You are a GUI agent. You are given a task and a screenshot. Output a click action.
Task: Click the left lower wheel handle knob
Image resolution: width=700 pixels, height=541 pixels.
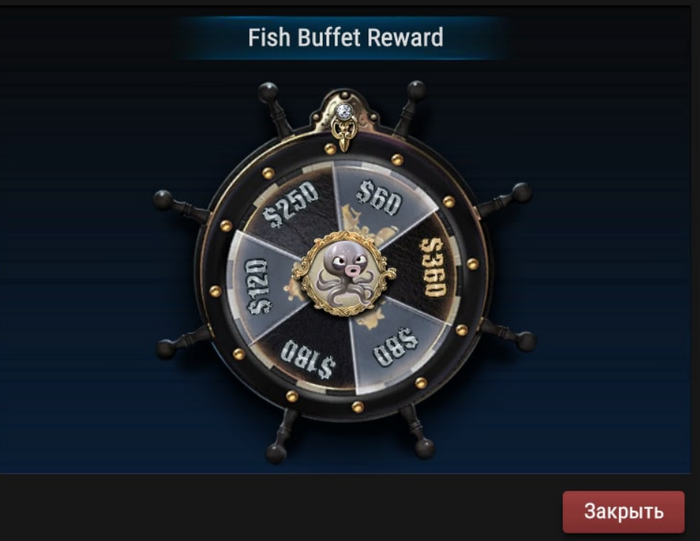coord(165,349)
